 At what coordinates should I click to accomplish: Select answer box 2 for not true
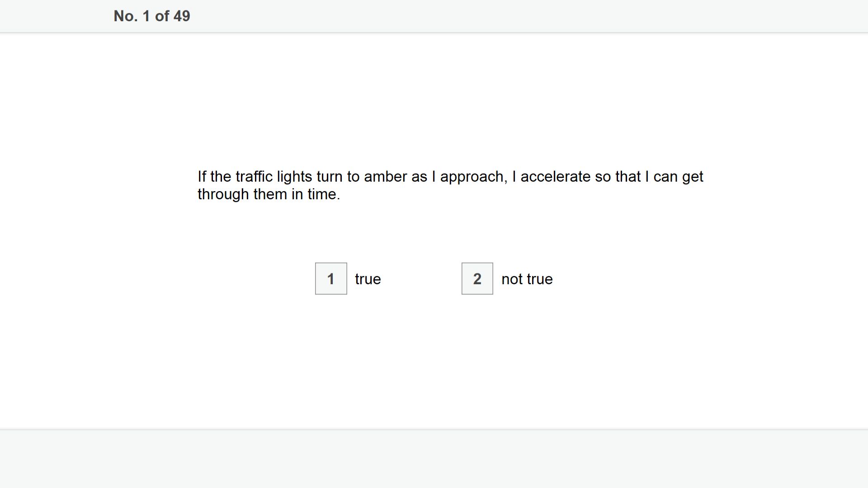[x=477, y=279]
